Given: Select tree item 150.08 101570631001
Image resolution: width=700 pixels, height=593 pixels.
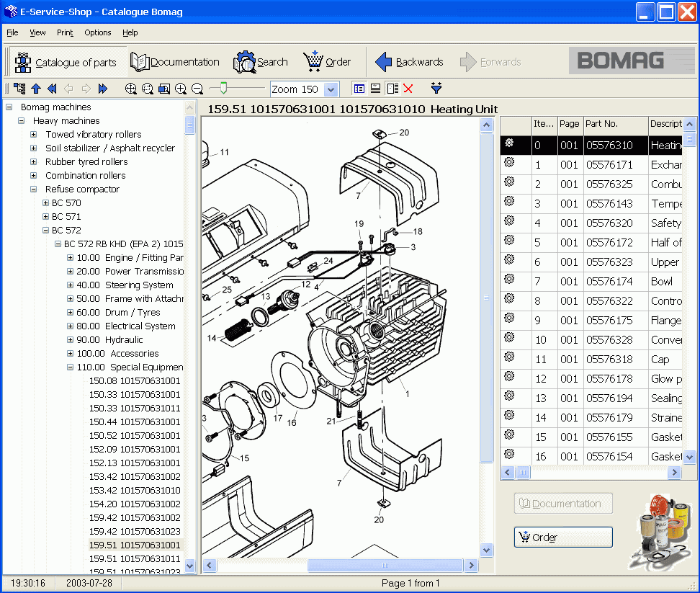Looking at the screenshot, I should [x=135, y=381].
